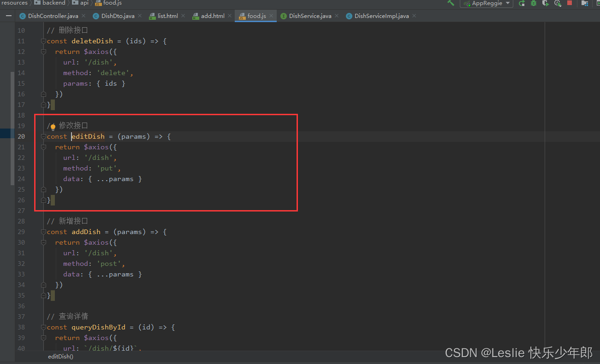Click the Build project hammer icon
The width and height of the screenshot is (600, 364).
451,3
